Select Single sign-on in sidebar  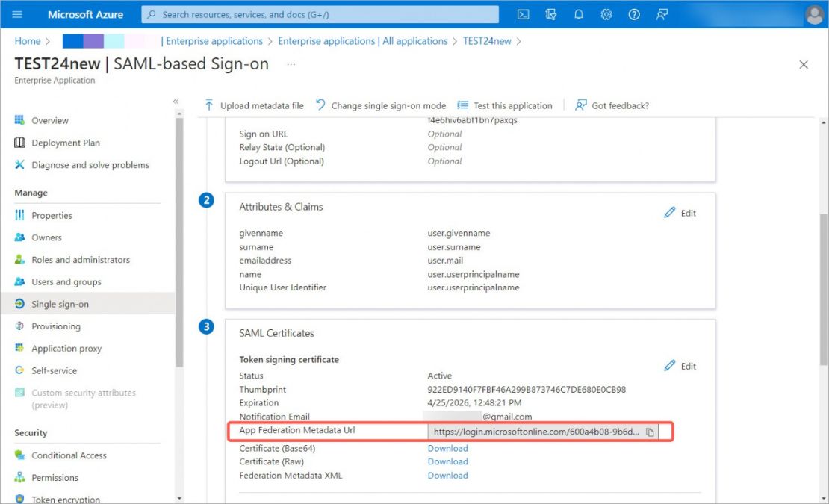[87, 304]
